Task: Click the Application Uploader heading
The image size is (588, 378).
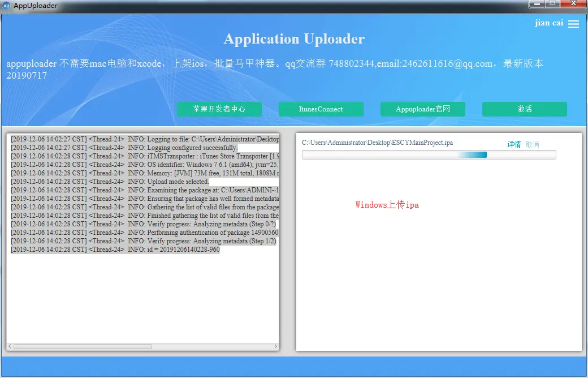Action: (294, 39)
